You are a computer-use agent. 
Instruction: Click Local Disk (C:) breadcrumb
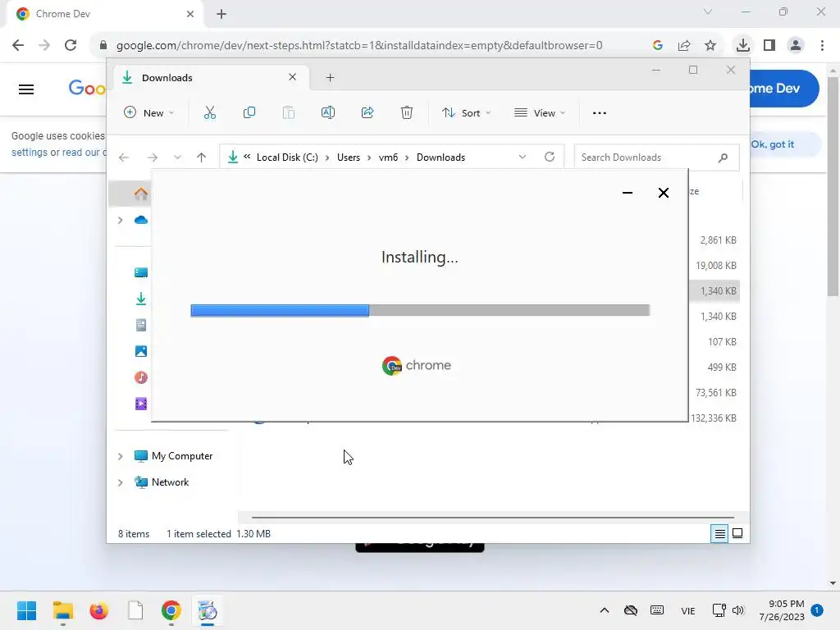coord(287,157)
